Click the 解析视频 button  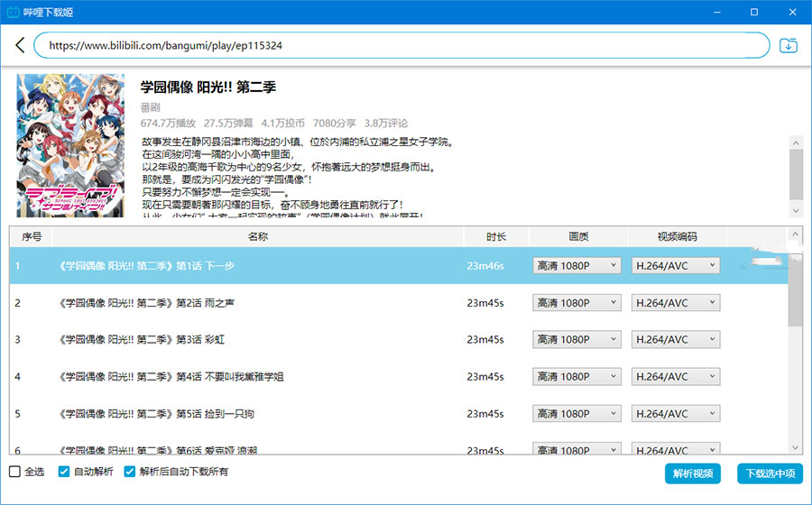pyautogui.click(x=692, y=473)
